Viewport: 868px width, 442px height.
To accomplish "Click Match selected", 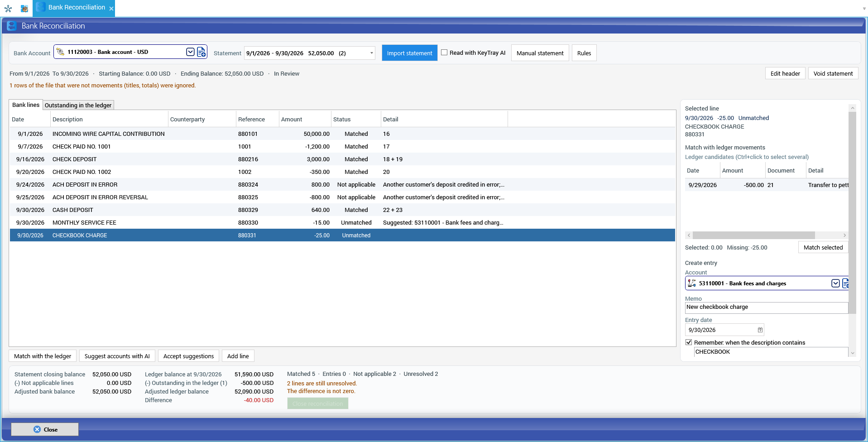I will point(823,247).
